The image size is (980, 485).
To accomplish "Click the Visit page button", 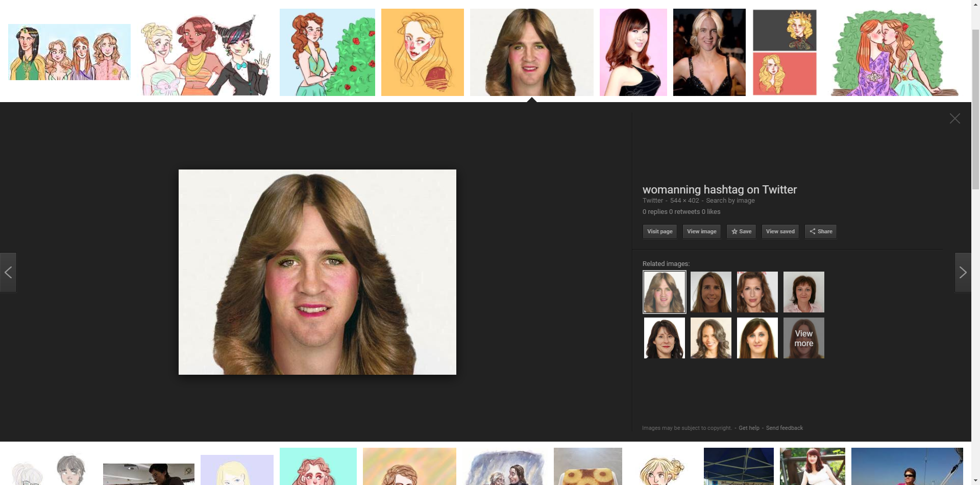I will coord(659,231).
